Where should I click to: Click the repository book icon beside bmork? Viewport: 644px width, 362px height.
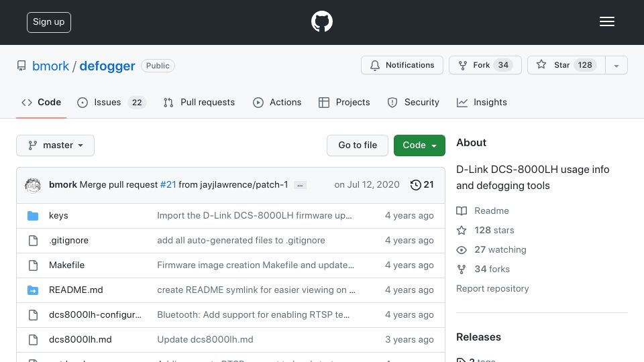(21, 66)
